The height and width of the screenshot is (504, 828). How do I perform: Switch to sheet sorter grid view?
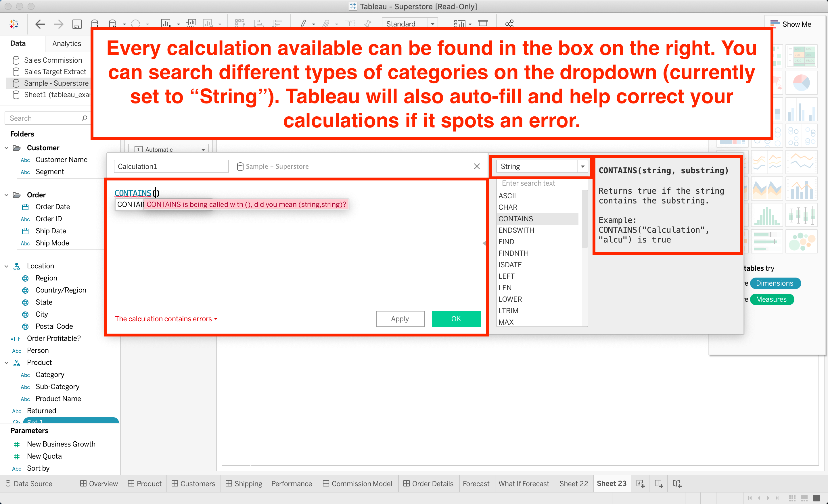pos(792,498)
